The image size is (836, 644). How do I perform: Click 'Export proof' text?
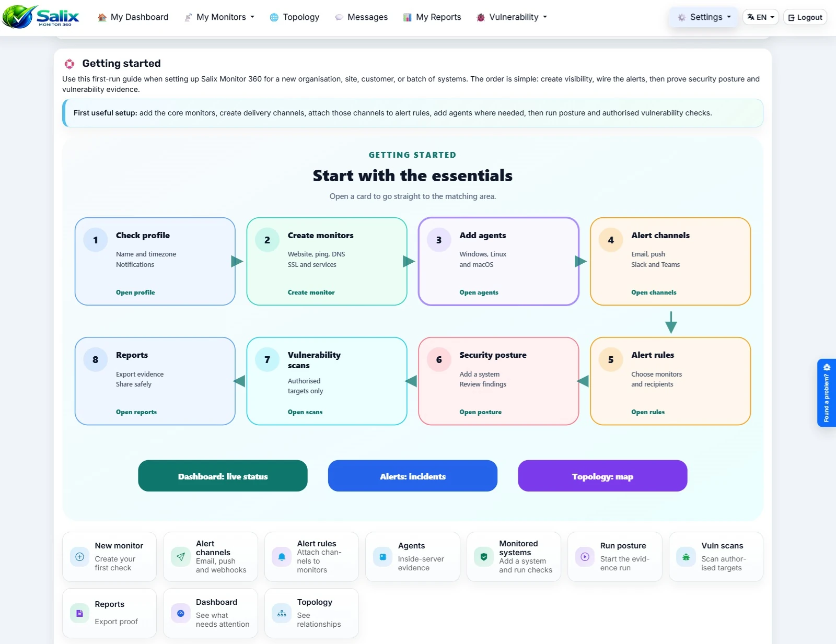click(116, 622)
